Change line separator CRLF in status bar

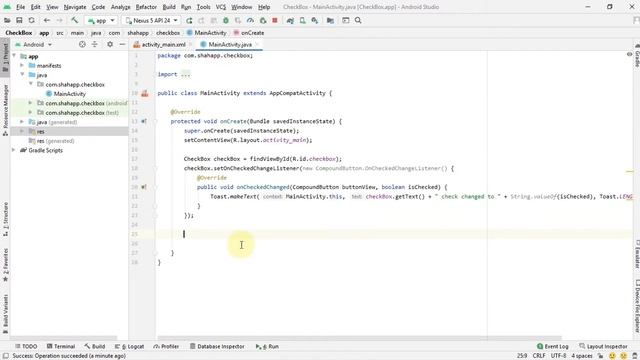(539, 356)
